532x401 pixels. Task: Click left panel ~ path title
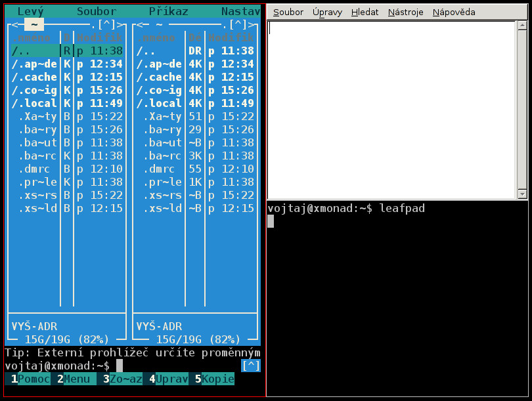[34, 24]
